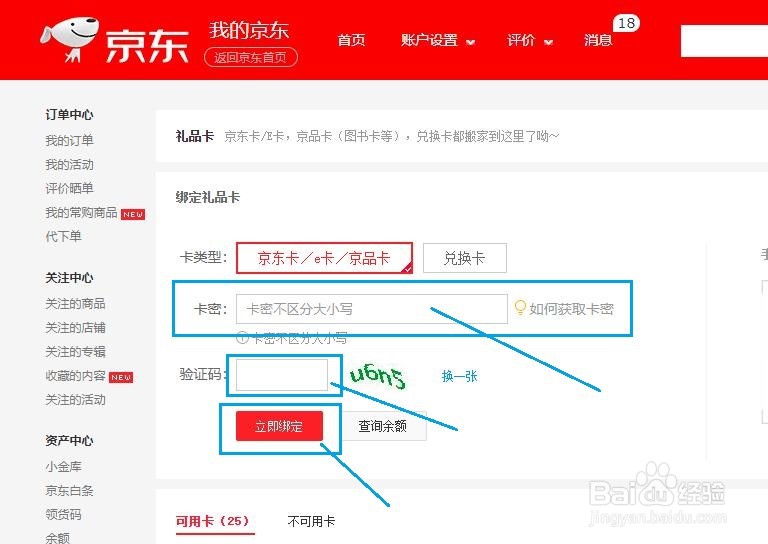Open 京东白条 in sidebar
768x544 pixels.
69,491
